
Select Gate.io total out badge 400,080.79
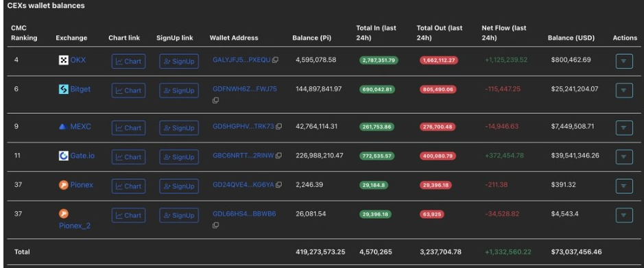tap(438, 156)
